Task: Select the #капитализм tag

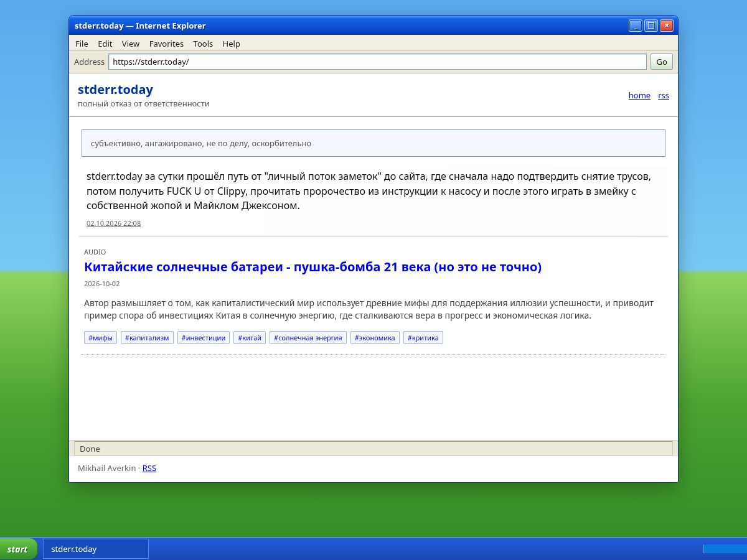Action: [147, 338]
